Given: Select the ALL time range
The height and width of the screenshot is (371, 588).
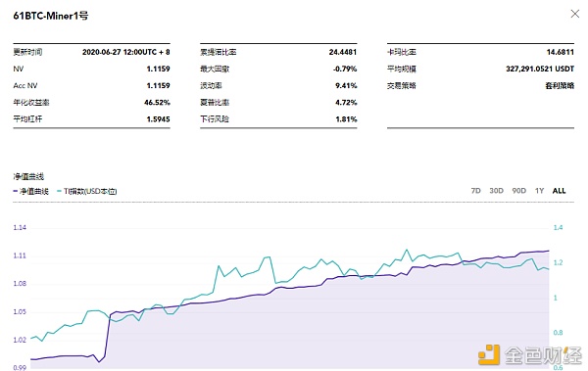Looking at the screenshot, I should [x=559, y=191].
